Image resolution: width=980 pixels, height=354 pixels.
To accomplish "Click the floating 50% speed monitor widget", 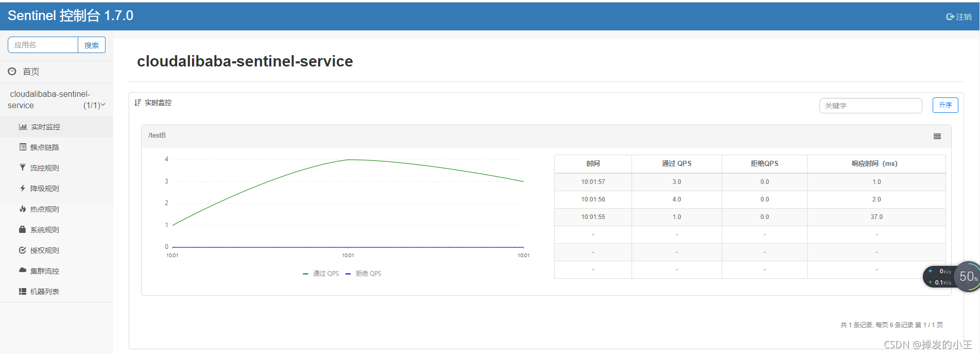I will 951,277.
